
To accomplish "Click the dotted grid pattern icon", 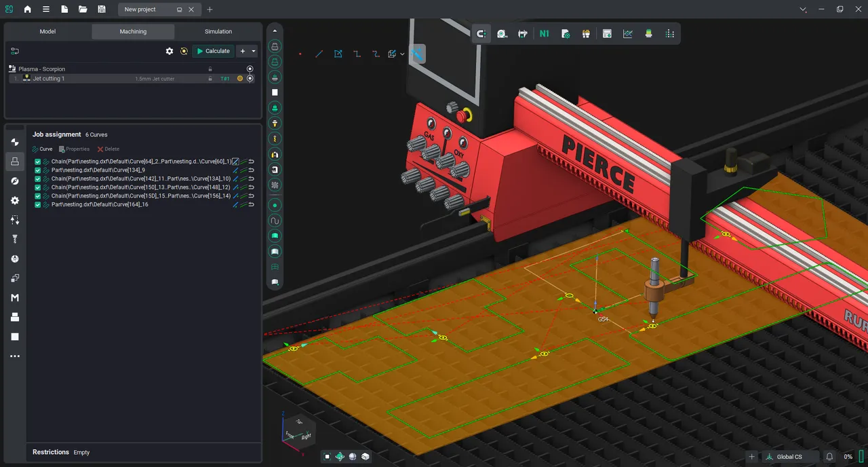I will 670,33.
